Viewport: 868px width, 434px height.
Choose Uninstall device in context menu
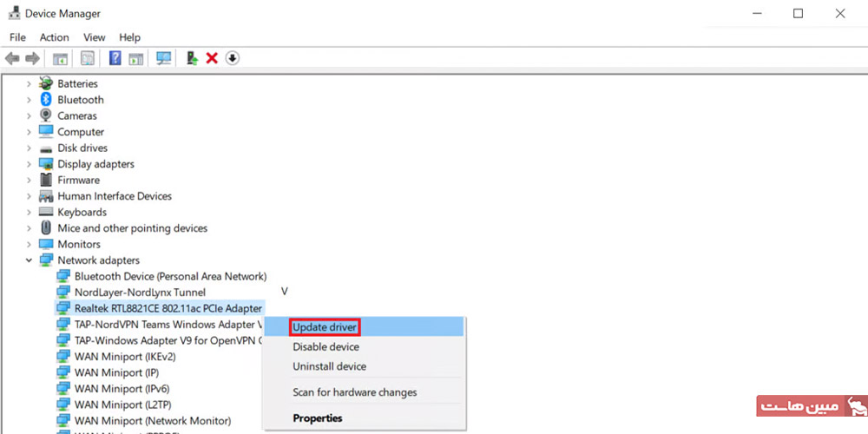click(x=363, y=366)
